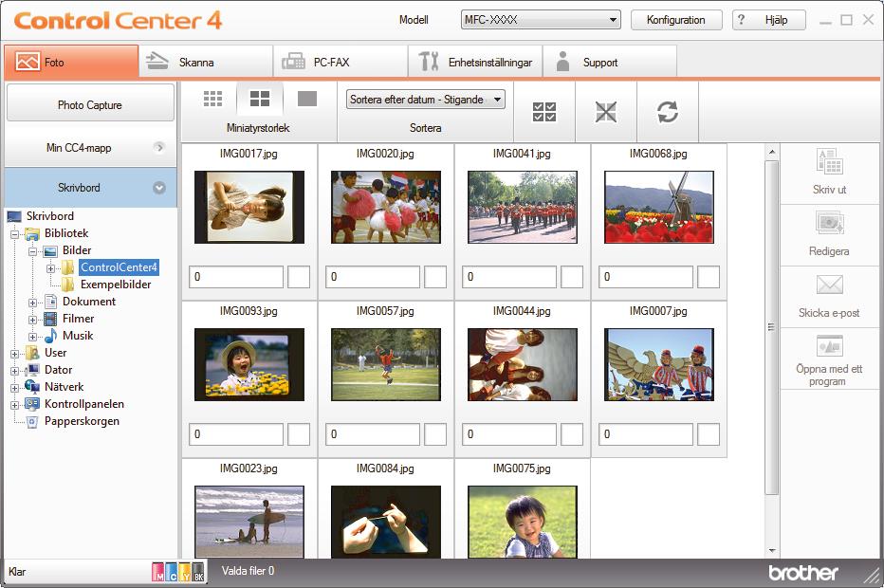Screen dimensions: 884x588
Task: Click the thumbnail scrollbar handle
Action: coord(771,327)
